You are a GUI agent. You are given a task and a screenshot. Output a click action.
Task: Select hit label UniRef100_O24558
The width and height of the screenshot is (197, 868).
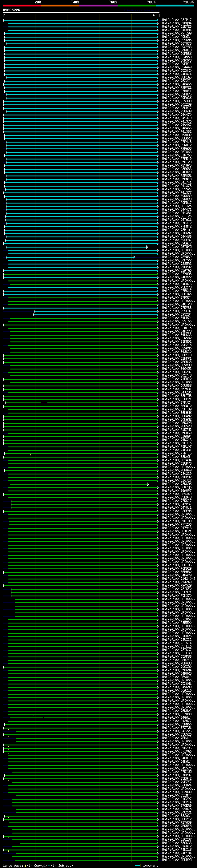(x=176, y=57)
